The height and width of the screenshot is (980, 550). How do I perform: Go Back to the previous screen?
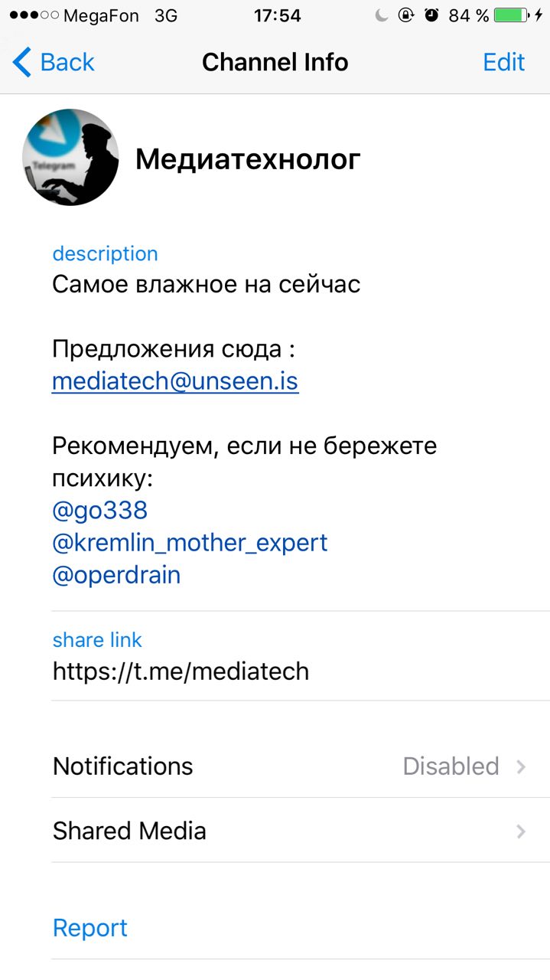pos(67,62)
